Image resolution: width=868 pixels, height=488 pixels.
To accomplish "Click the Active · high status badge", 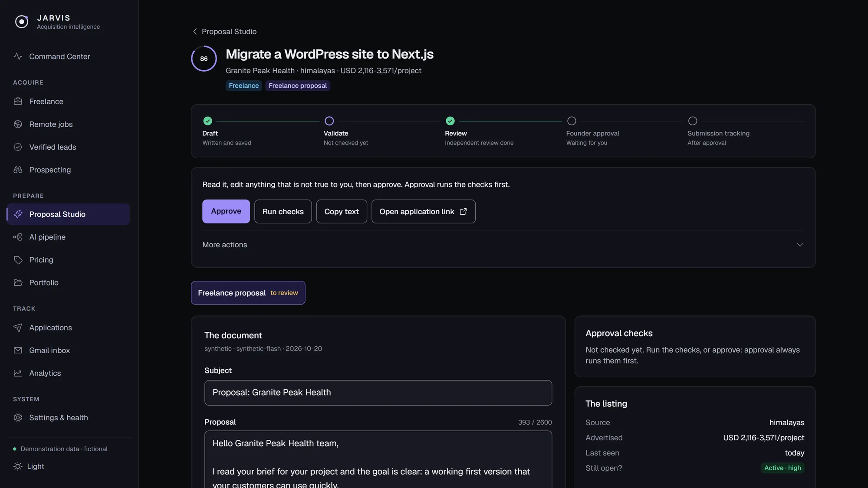I will point(783,468).
